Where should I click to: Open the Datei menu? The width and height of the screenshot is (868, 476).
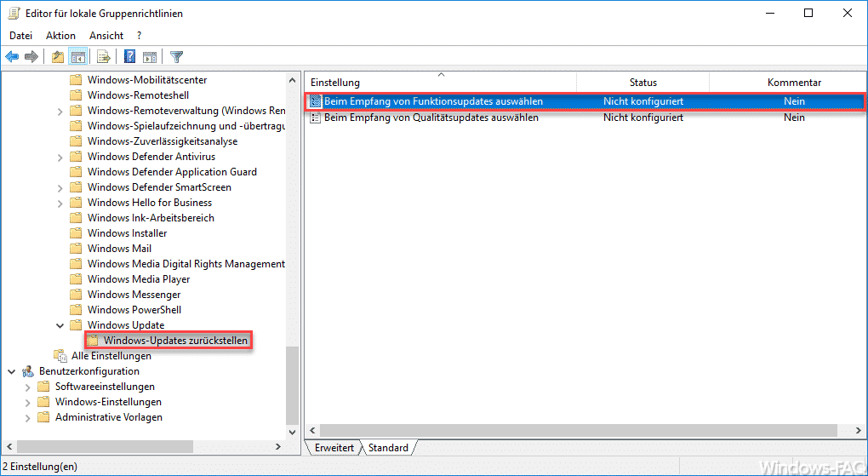(x=21, y=36)
